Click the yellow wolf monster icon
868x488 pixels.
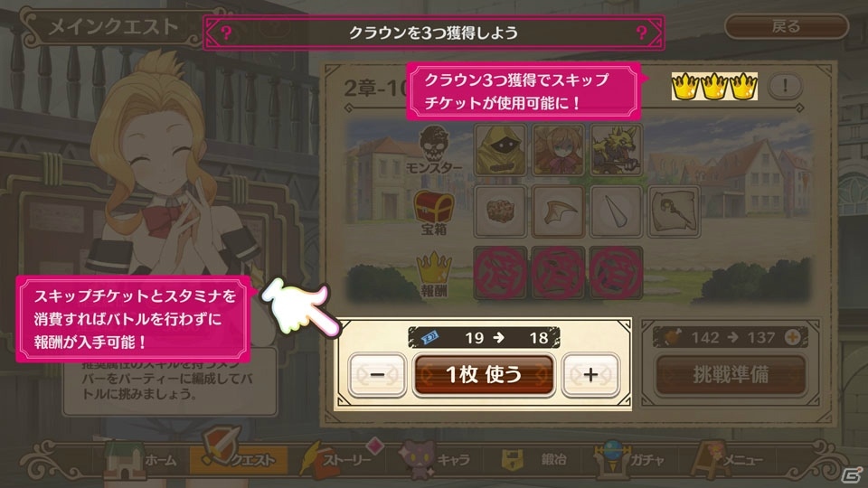pyautogui.click(x=616, y=149)
